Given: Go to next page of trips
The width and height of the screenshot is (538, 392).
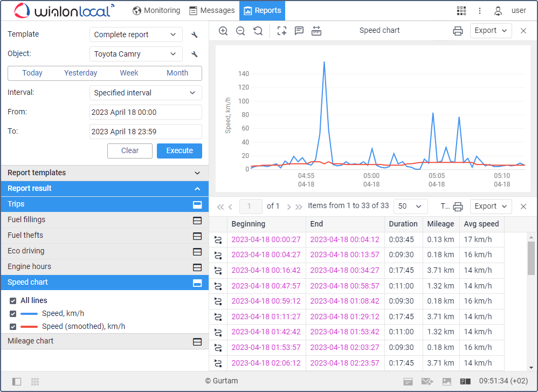Looking at the screenshot, I should click(x=289, y=207).
